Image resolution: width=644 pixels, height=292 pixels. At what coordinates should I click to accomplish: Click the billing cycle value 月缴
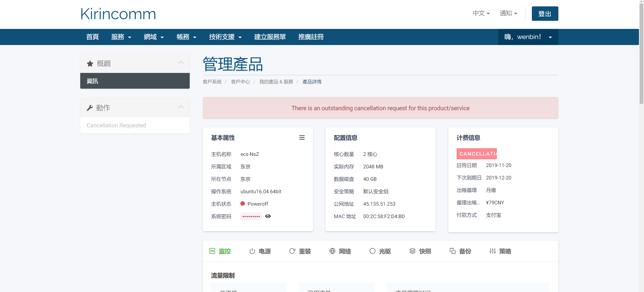coord(491,190)
